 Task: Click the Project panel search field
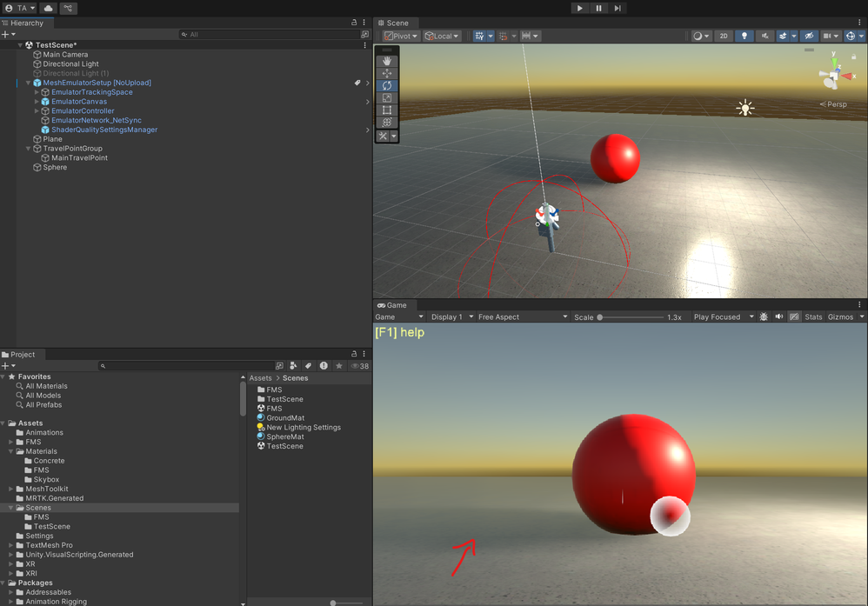click(183, 366)
